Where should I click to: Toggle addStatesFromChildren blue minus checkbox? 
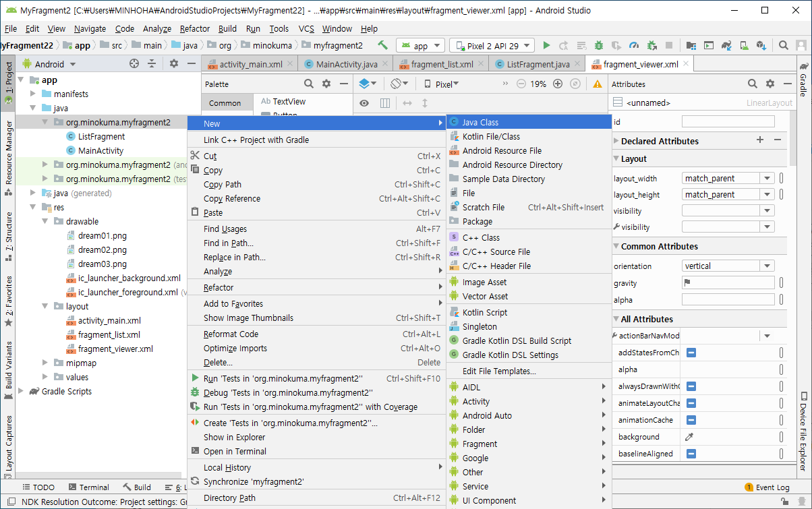point(691,353)
